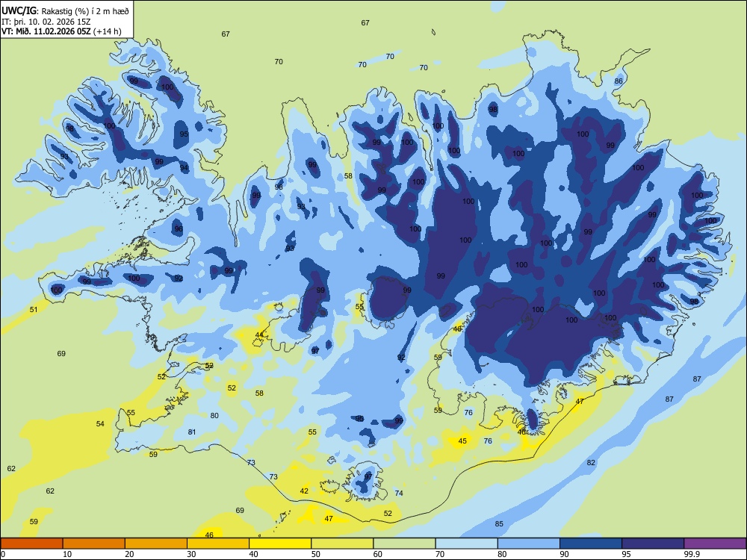Click the '90' legend tick label
The height and width of the screenshot is (560, 747).
[x=564, y=554]
